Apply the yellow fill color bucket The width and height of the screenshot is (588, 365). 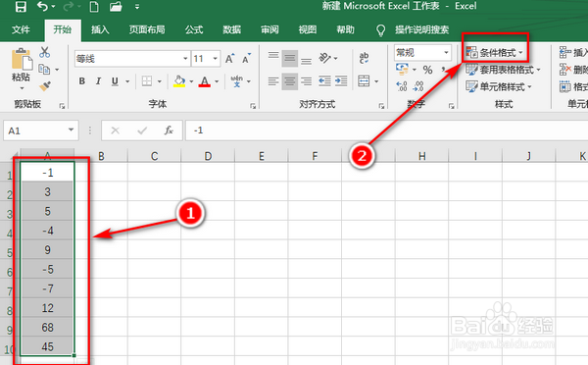click(x=179, y=81)
